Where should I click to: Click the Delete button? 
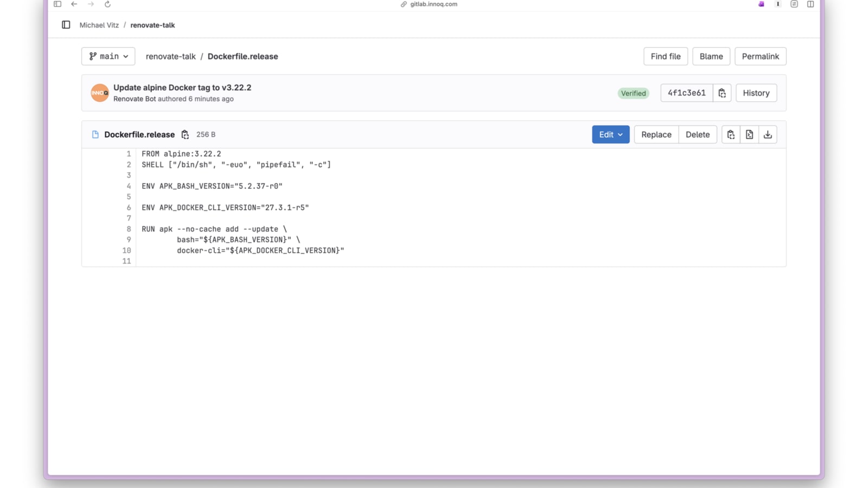pos(698,134)
